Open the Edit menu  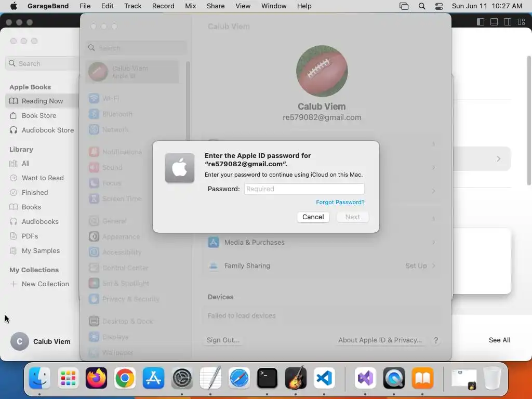point(107,6)
